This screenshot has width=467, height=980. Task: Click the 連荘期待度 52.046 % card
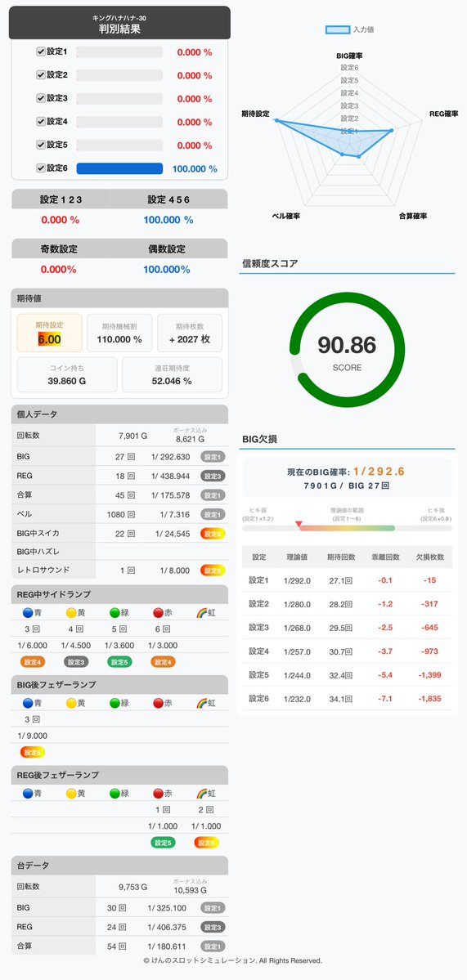tap(172, 374)
